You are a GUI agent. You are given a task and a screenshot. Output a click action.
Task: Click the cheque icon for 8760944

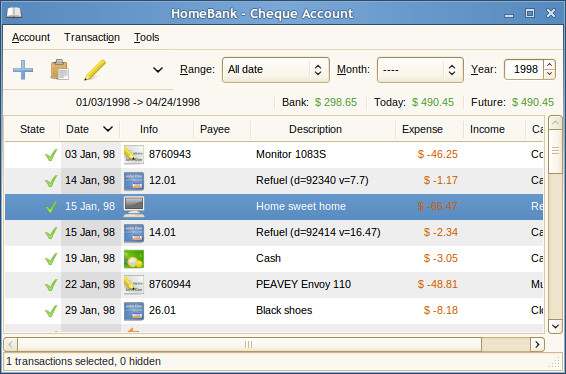[134, 284]
